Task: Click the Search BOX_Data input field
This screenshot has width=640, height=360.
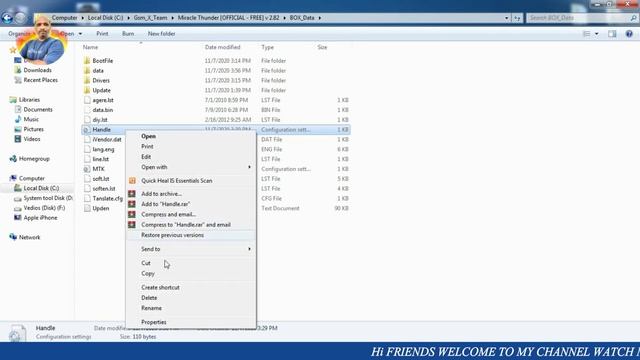Action: tap(578, 18)
